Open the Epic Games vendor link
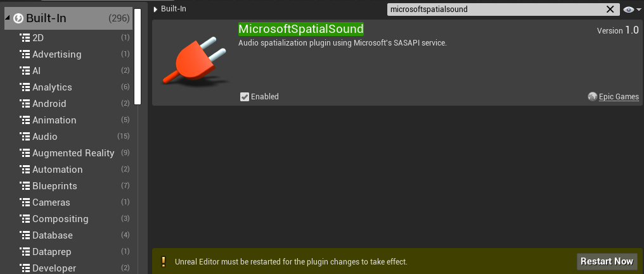 point(619,97)
